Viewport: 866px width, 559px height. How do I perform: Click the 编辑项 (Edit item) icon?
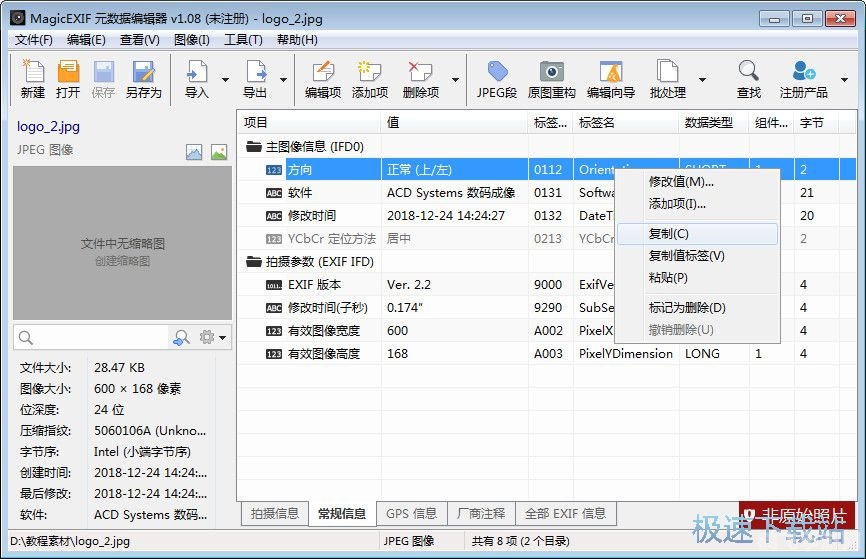[x=323, y=80]
